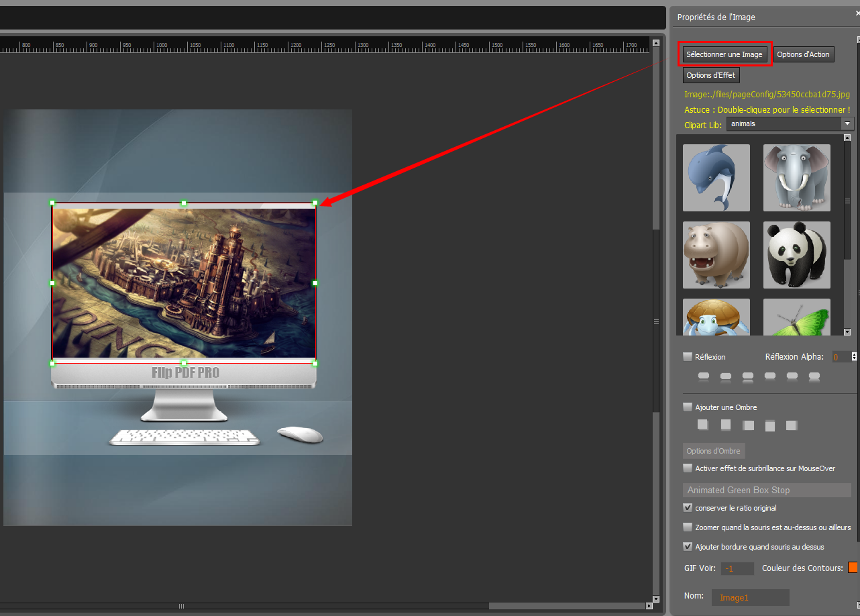Open Options d'Action
This screenshot has height=616, width=860.
point(804,54)
